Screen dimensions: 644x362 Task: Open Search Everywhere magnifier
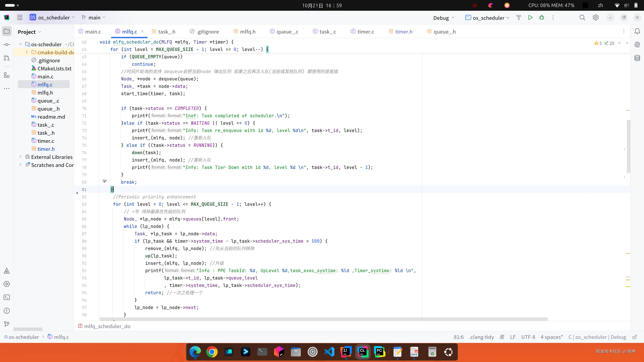[582, 17]
